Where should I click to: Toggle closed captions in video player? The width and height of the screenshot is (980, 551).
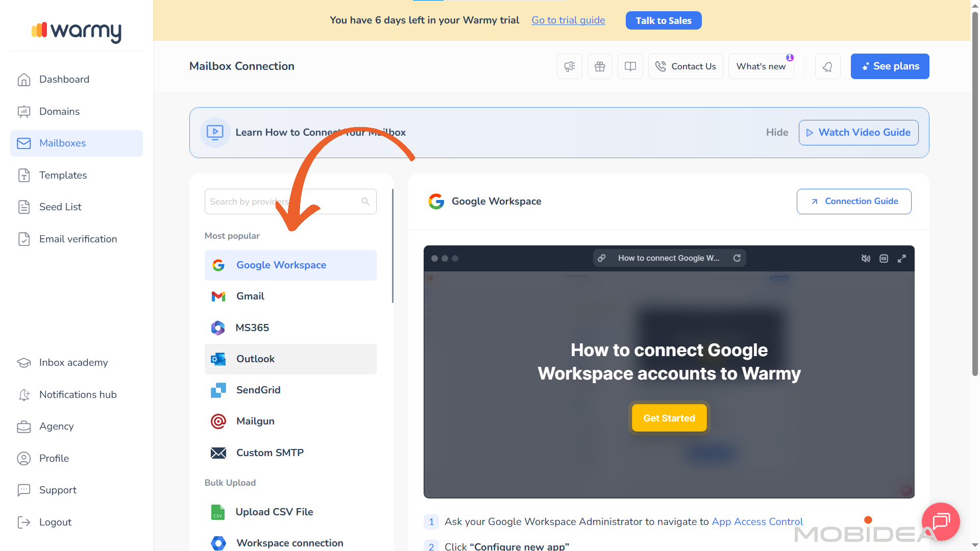(x=884, y=259)
